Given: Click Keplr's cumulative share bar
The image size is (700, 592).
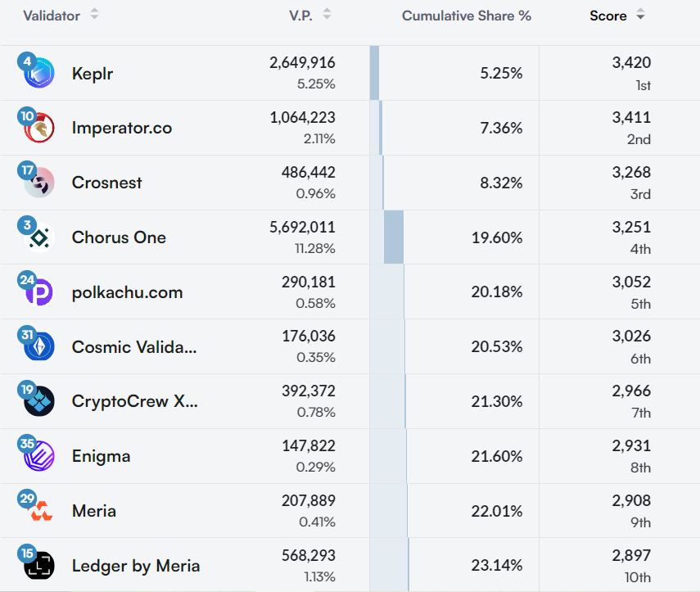Looking at the screenshot, I should point(374,74).
